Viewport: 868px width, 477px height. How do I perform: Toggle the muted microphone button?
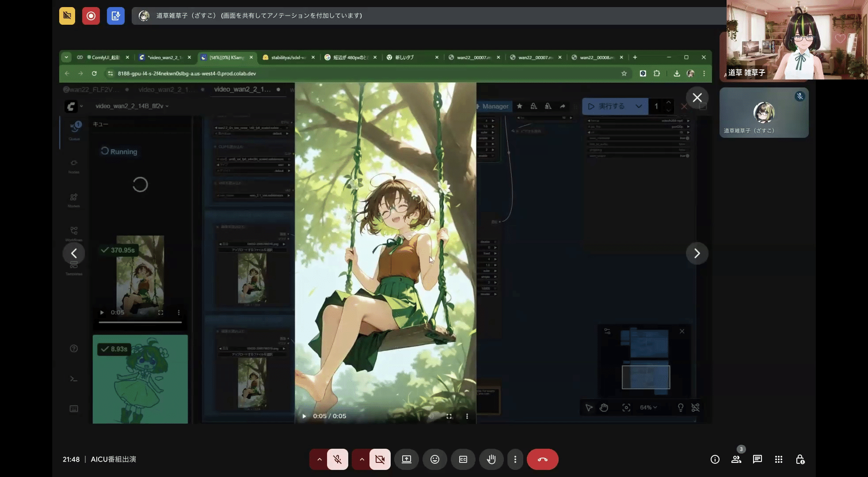click(338, 459)
